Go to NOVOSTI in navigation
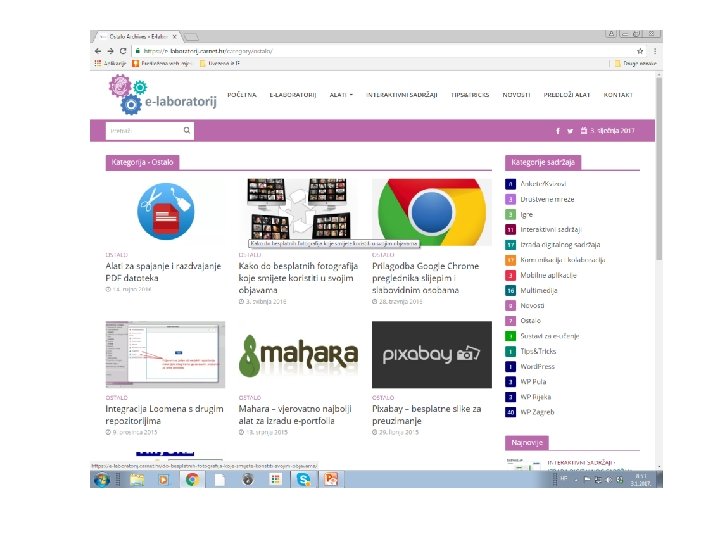The height and width of the screenshot is (540, 720). (516, 95)
